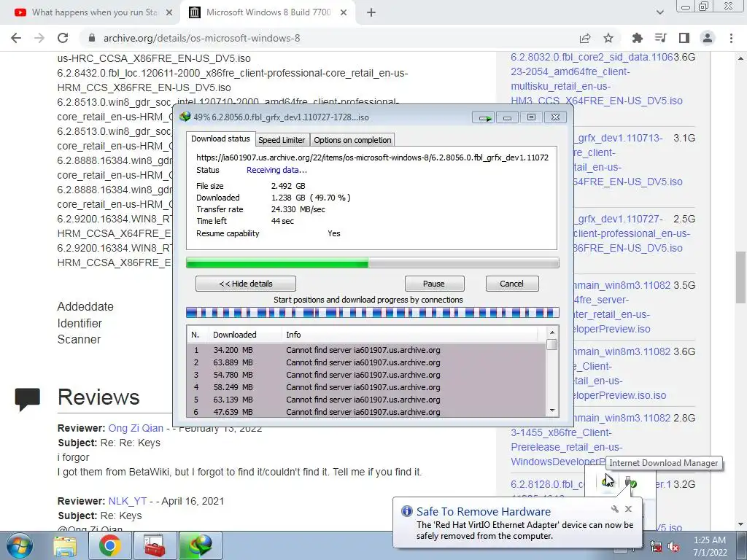The width and height of the screenshot is (747, 560).
Task: Click the archive.org address bar
Action: 329,38
